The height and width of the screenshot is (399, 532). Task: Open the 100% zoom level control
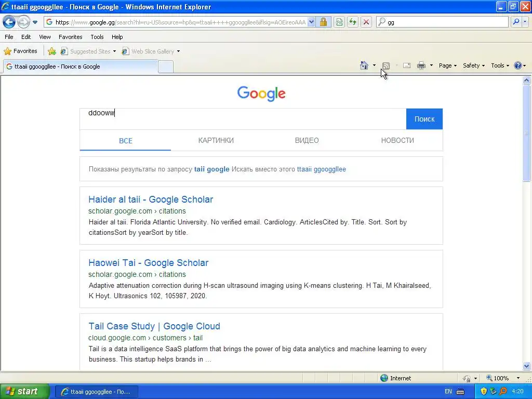tap(497, 378)
